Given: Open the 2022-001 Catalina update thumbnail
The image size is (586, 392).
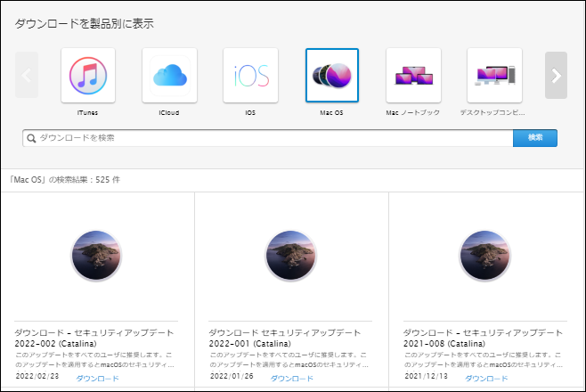Looking at the screenshot, I should click(x=291, y=255).
